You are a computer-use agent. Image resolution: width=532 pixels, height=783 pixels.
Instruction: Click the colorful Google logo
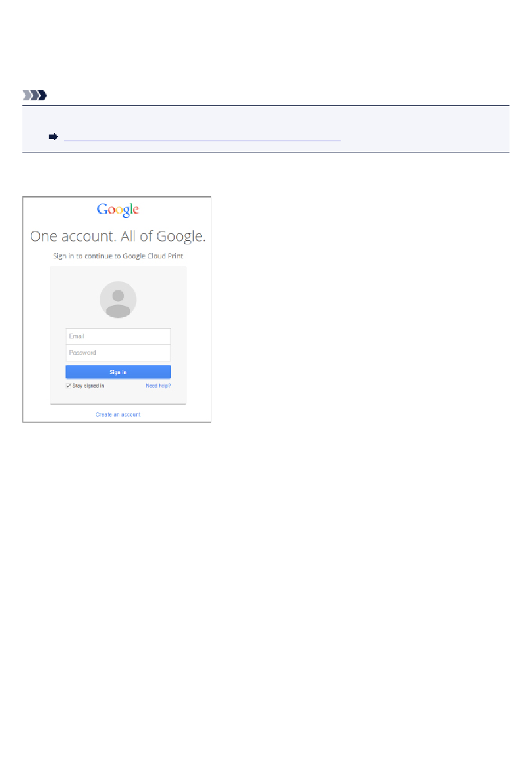tap(118, 210)
